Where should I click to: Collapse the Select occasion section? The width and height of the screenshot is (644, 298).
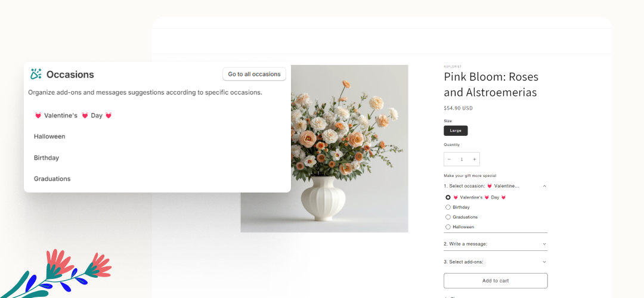(544, 186)
